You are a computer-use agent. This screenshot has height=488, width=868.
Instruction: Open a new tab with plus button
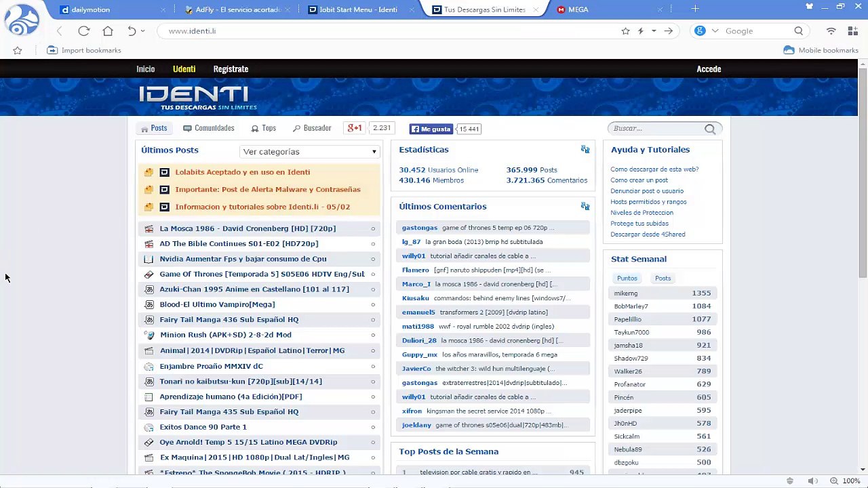[694, 9]
